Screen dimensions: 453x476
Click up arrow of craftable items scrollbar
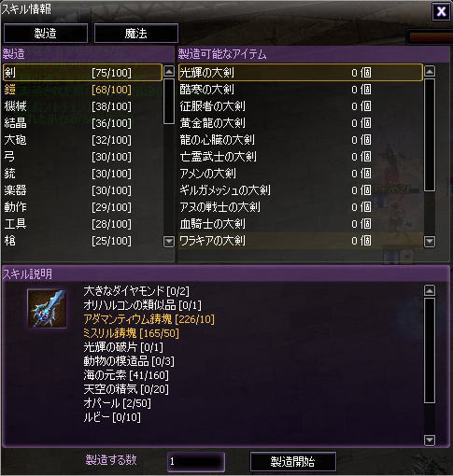coord(430,72)
